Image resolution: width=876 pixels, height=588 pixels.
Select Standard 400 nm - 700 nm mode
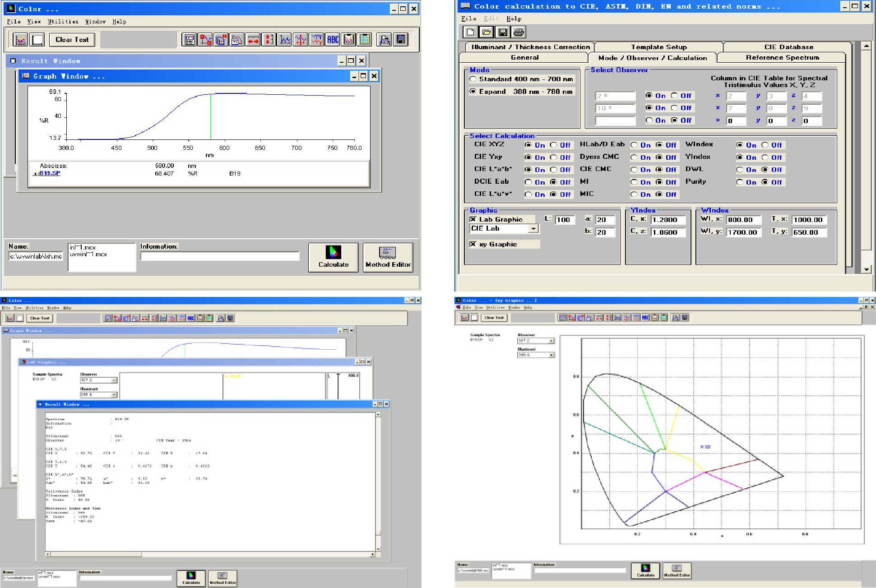(473, 79)
